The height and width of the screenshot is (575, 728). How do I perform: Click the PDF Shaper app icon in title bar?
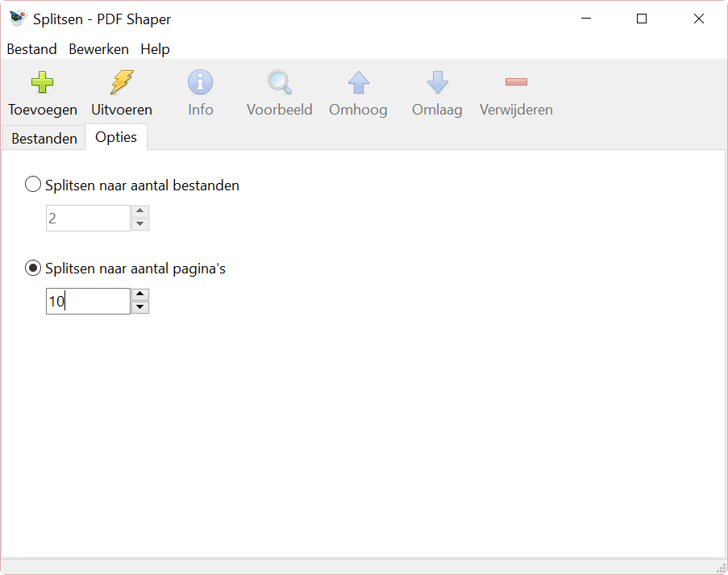point(18,19)
